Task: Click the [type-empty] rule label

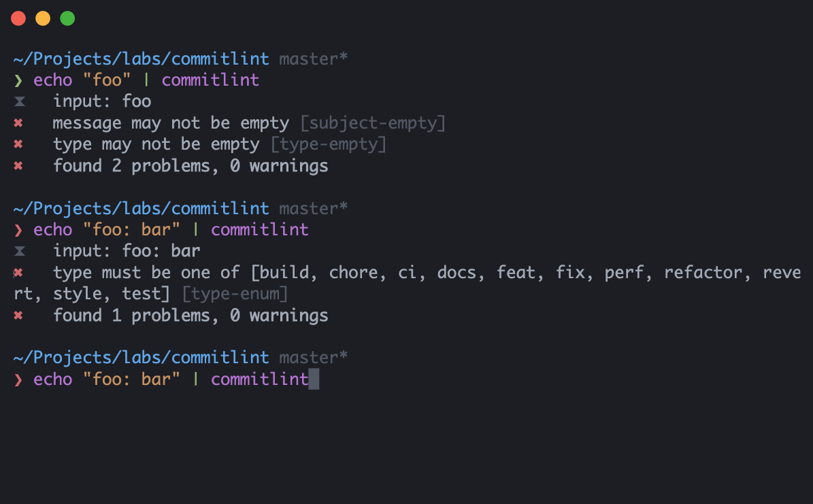Action: tap(329, 144)
